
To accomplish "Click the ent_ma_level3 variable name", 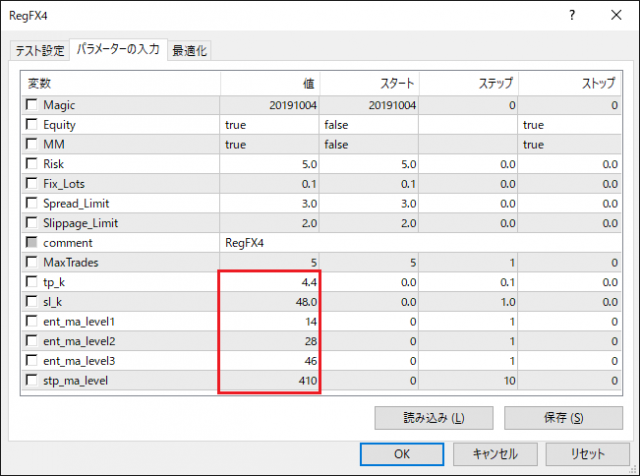I will [79, 361].
